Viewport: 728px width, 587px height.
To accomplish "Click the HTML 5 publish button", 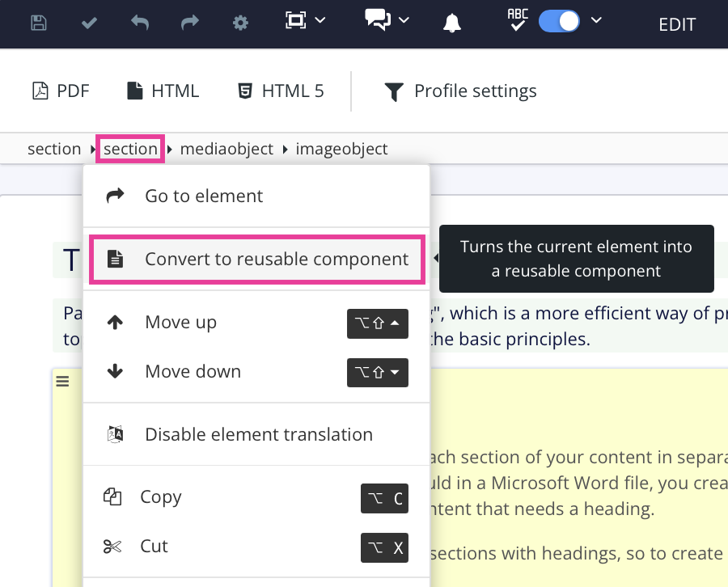I will pyautogui.click(x=281, y=91).
